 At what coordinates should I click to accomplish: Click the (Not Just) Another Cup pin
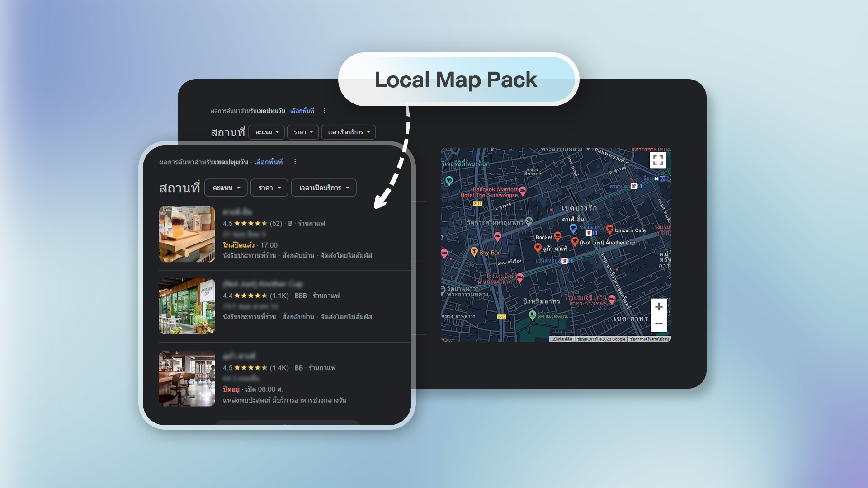point(575,241)
